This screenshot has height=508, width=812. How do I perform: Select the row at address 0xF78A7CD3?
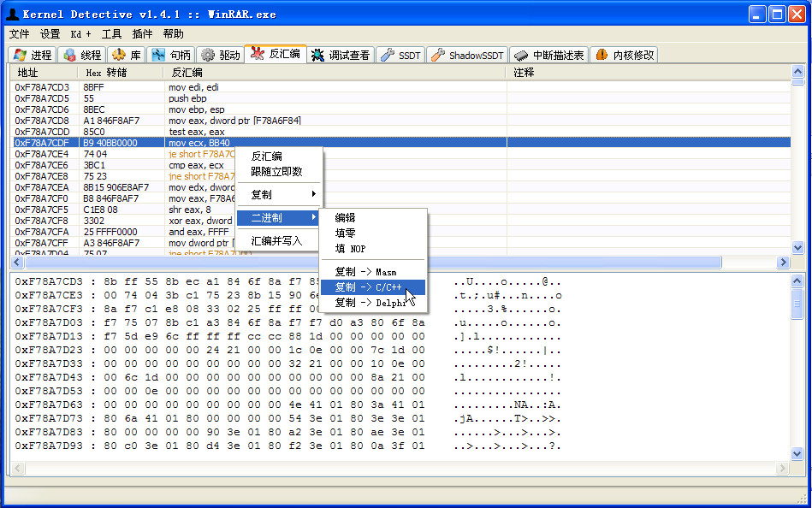[x=400, y=87]
